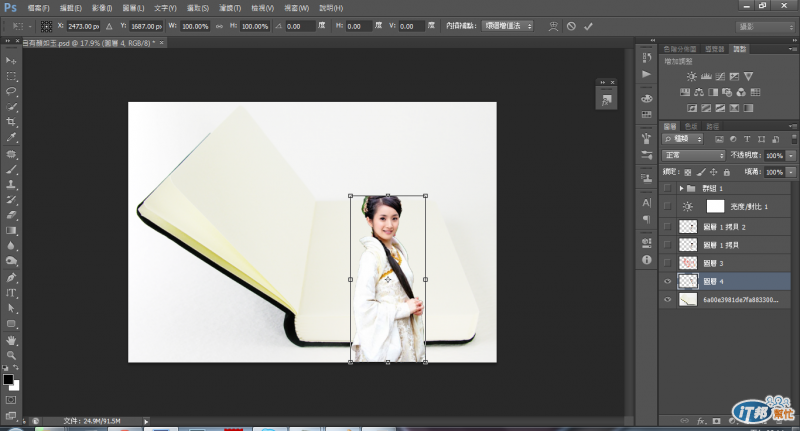The width and height of the screenshot is (800, 431).
Task: Select the Move tool
Action: coord(12,61)
